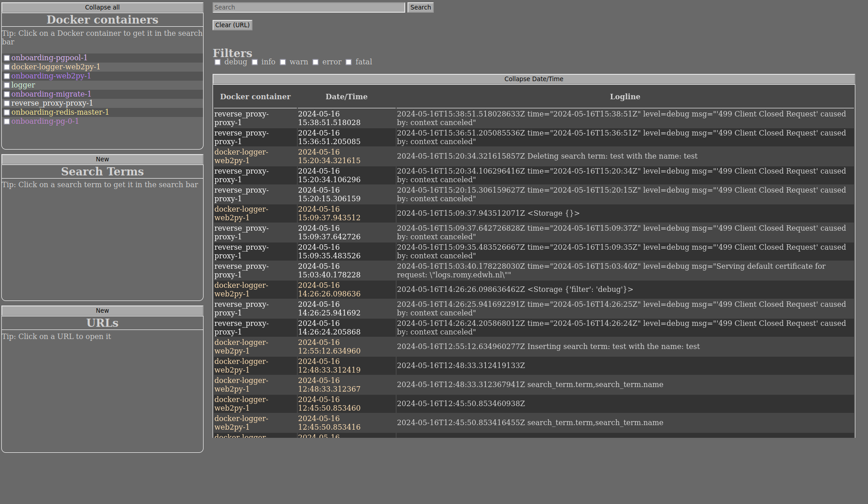Select the 12:48:33.312419 timestamp cell
The height and width of the screenshot is (504, 868).
[346, 366]
